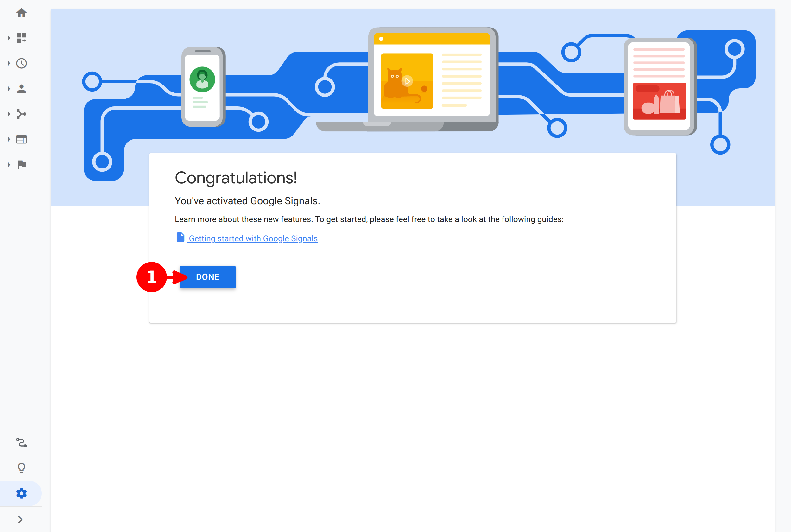
Task: Open the Audience person icon
Action: click(21, 89)
